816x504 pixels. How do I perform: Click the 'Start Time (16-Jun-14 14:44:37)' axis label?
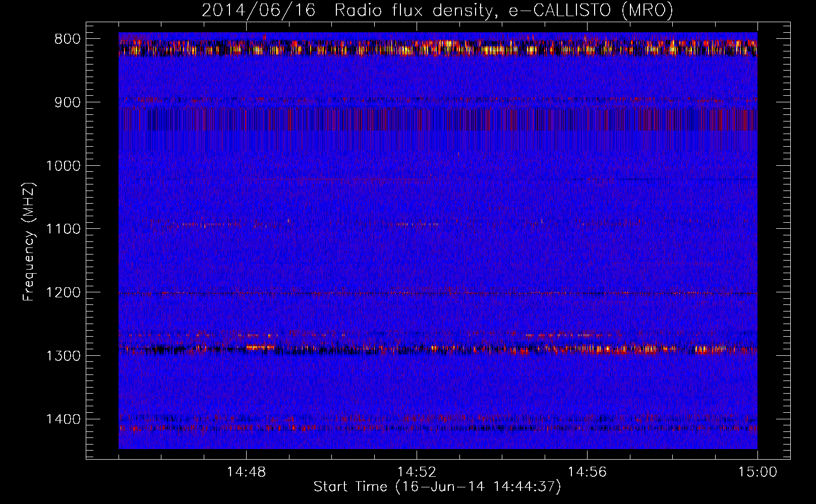(437, 487)
